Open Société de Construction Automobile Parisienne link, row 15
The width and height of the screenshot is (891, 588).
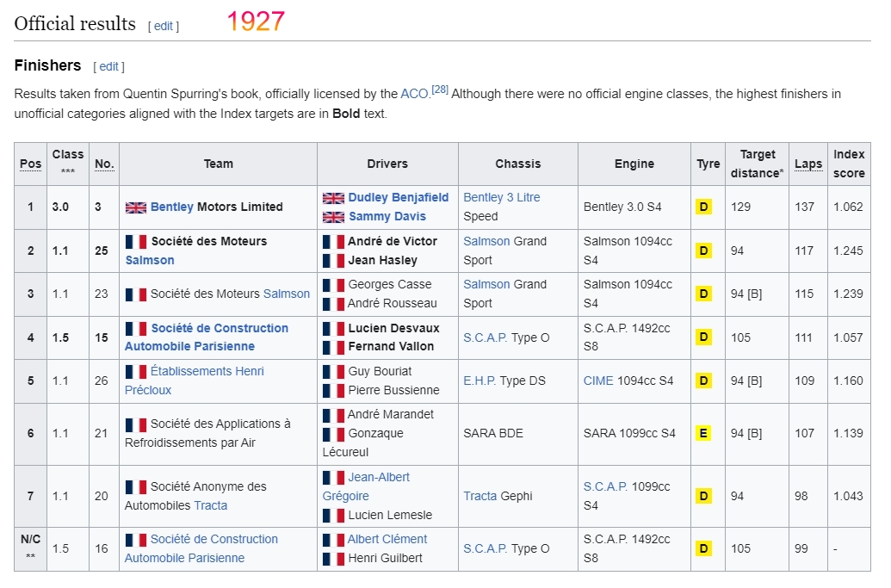click(x=207, y=337)
